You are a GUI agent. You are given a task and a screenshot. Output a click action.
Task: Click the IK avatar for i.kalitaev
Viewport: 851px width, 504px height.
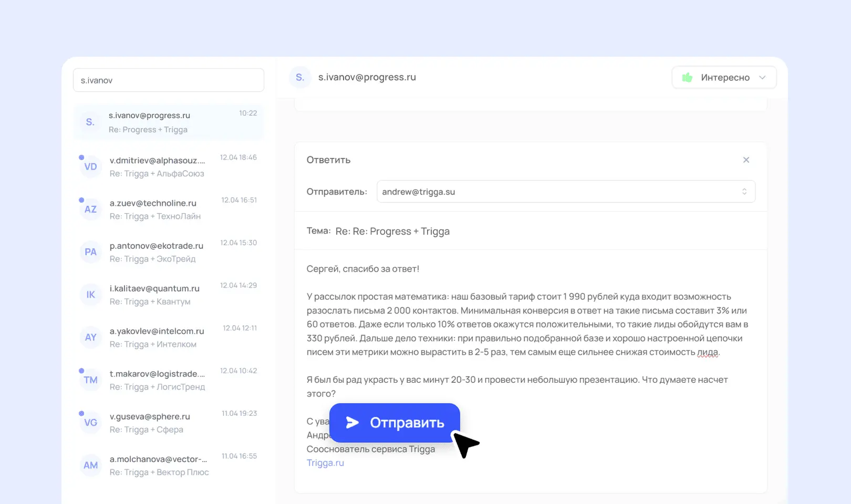[90, 295]
